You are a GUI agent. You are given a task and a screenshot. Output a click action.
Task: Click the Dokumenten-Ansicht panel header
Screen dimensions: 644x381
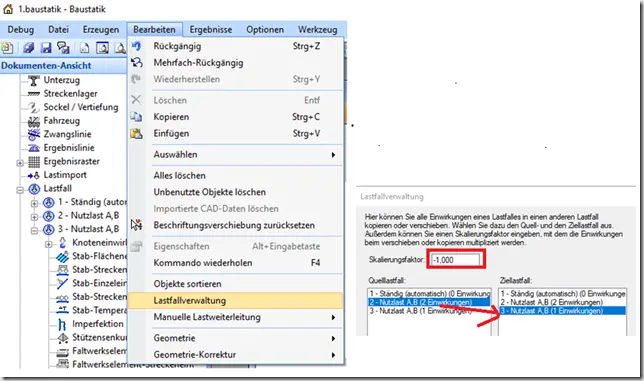(63, 66)
